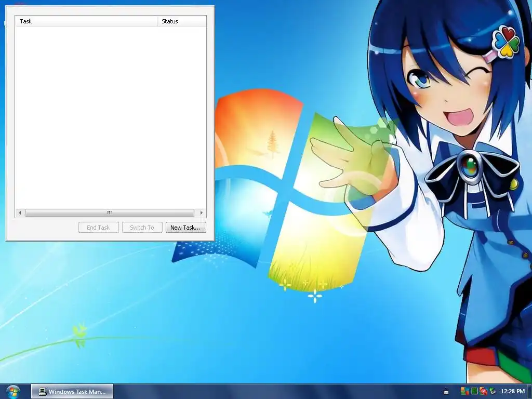
Task: Click the left arrow of the horizontal scrollbar
Action: [20, 212]
